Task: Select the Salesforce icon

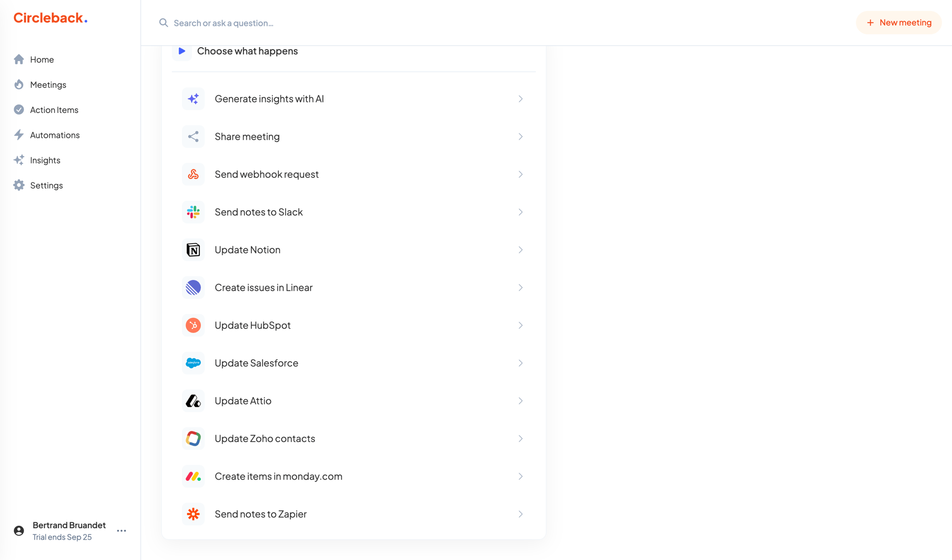Action: pos(193,363)
